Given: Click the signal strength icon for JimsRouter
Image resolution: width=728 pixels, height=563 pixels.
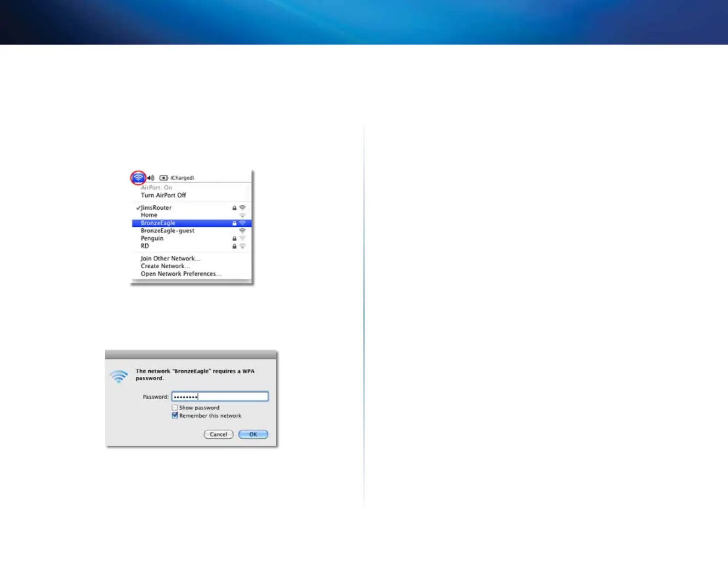Looking at the screenshot, I should [x=243, y=208].
